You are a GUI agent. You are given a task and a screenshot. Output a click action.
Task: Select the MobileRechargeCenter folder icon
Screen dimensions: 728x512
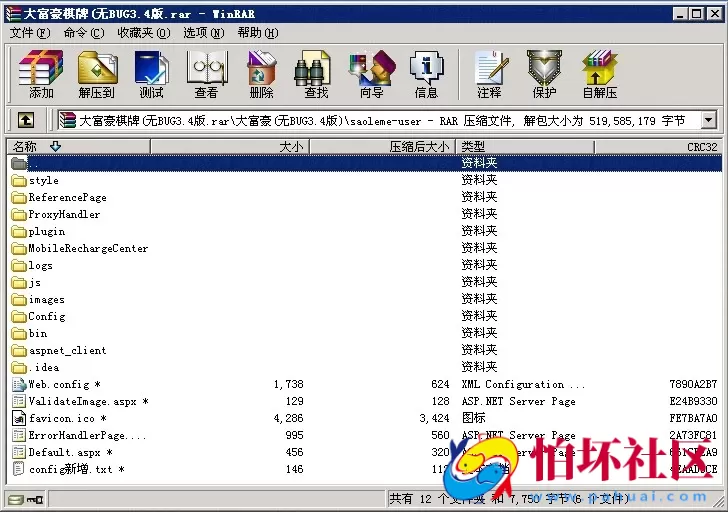pyautogui.click(x=19, y=248)
